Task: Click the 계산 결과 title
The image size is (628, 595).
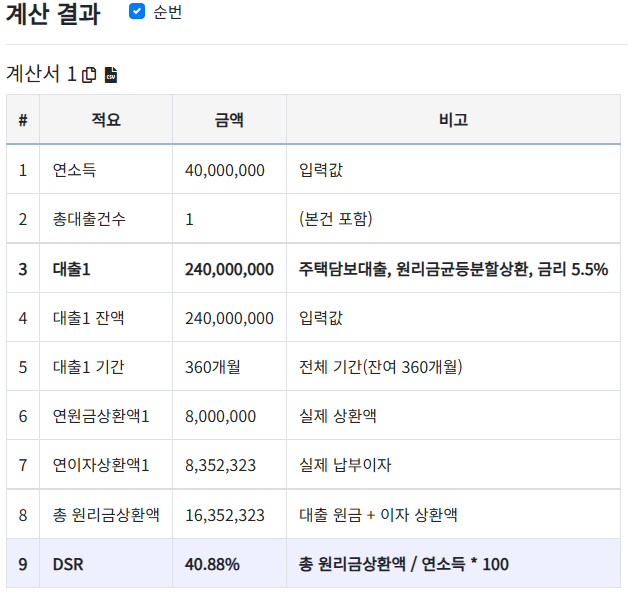Action: 53,13
